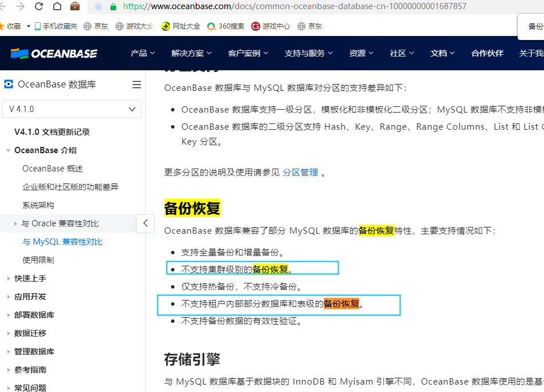Click the browser back arrow

coord(3,6)
